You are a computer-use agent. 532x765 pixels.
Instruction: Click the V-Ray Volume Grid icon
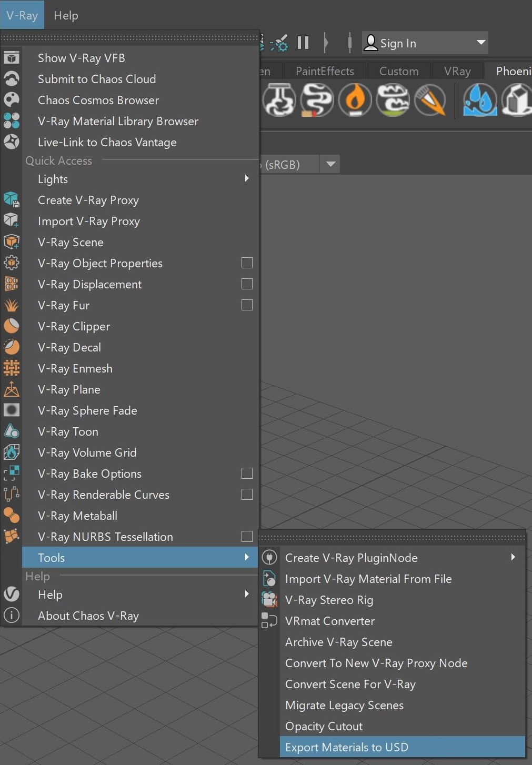click(x=12, y=452)
